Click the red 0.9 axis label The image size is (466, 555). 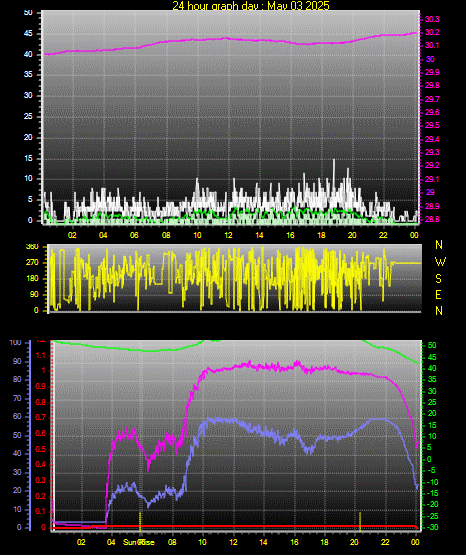41,386
